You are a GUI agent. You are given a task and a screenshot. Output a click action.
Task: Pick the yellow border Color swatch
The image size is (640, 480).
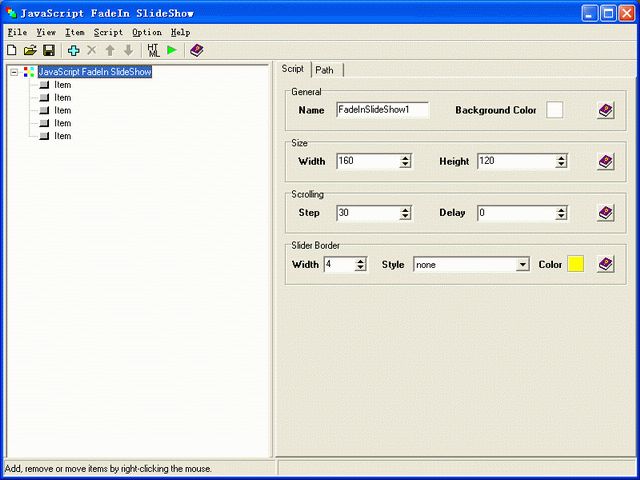pyautogui.click(x=575, y=264)
